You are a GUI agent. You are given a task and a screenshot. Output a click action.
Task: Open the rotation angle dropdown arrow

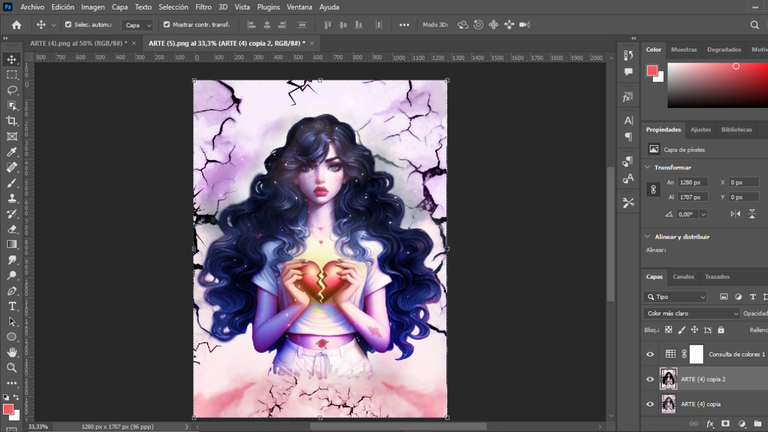(703, 214)
